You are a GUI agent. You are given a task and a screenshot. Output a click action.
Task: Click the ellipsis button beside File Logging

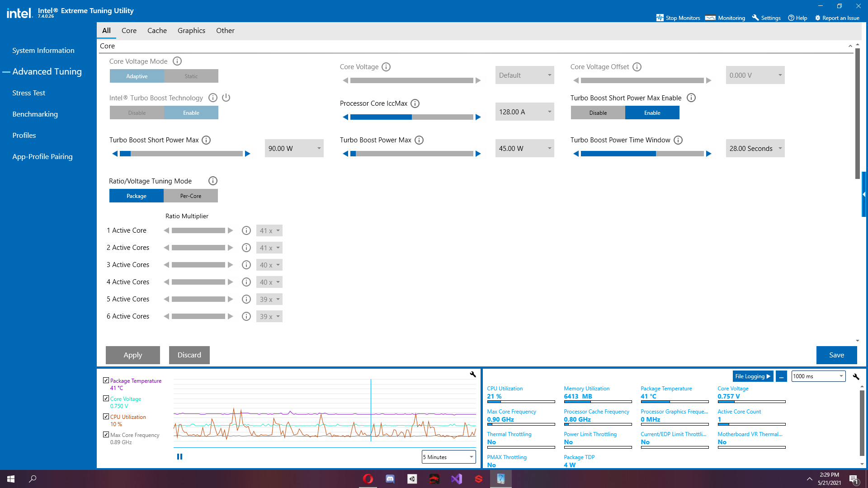pos(781,376)
